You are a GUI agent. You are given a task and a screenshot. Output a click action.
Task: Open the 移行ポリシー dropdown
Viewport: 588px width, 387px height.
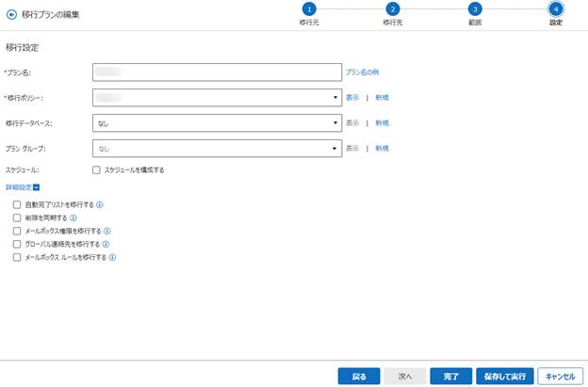tap(217, 97)
